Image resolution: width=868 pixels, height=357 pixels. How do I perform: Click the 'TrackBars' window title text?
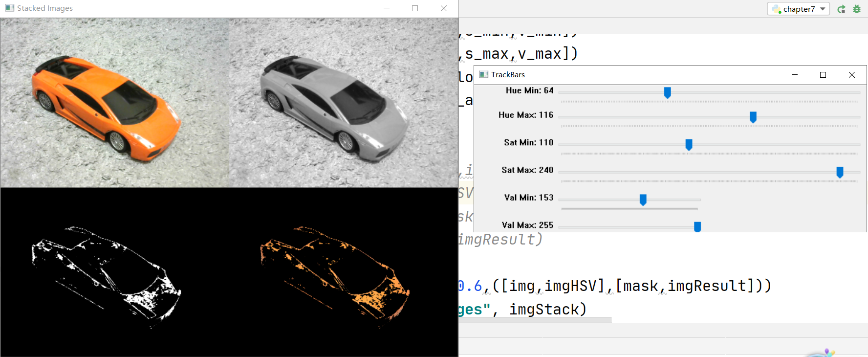[508, 74]
